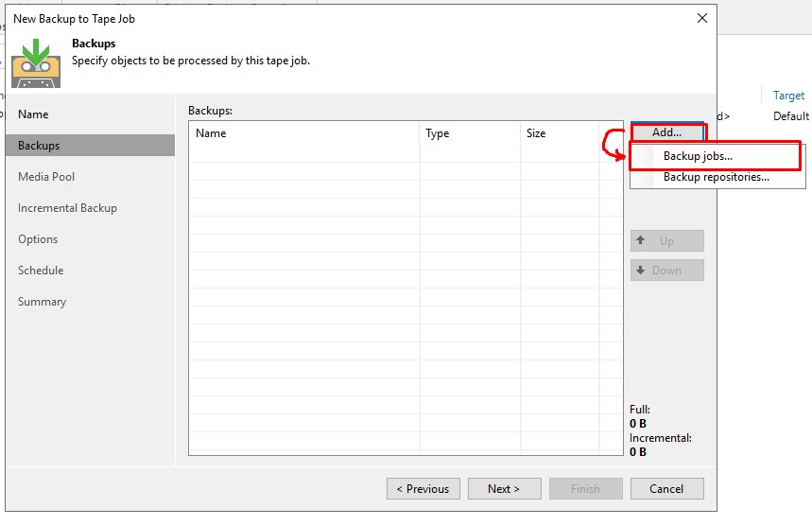Click the tape job wizard icon

pos(36,62)
